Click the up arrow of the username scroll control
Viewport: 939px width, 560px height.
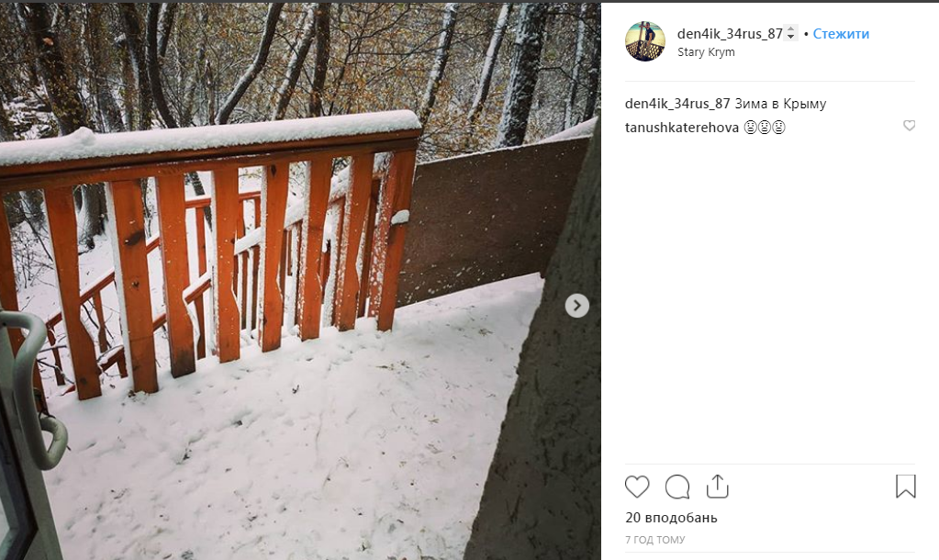tap(790, 28)
